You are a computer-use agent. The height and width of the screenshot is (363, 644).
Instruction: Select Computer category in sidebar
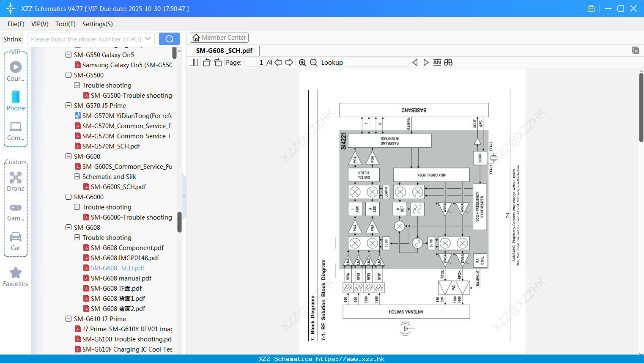pyautogui.click(x=16, y=131)
